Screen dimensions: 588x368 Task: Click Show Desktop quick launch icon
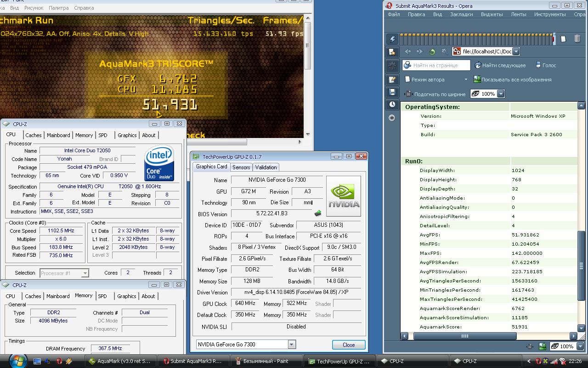click(38, 361)
